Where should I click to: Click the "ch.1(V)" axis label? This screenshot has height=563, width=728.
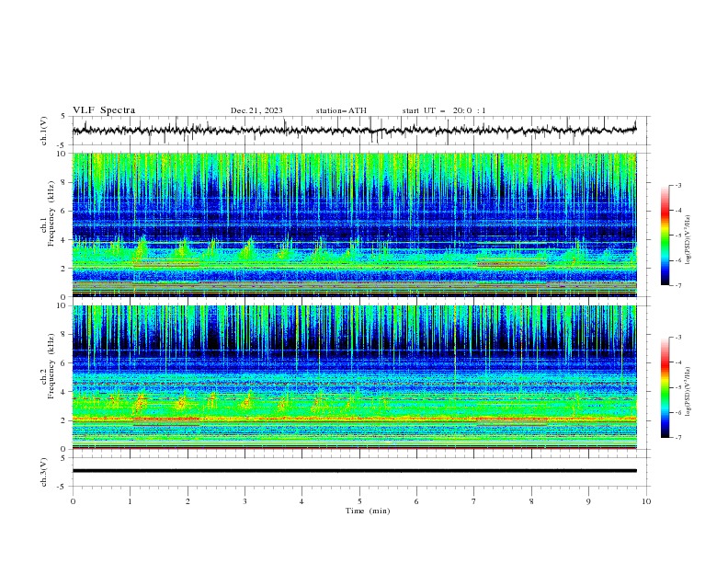[x=44, y=131]
